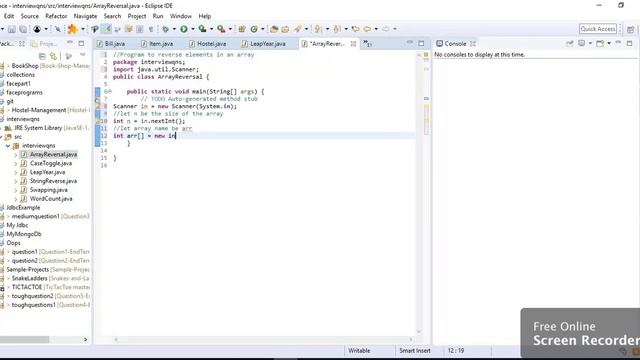Click the Coverage run icon
Screen dimensions: 640x360
pyautogui.click(x=202, y=29)
